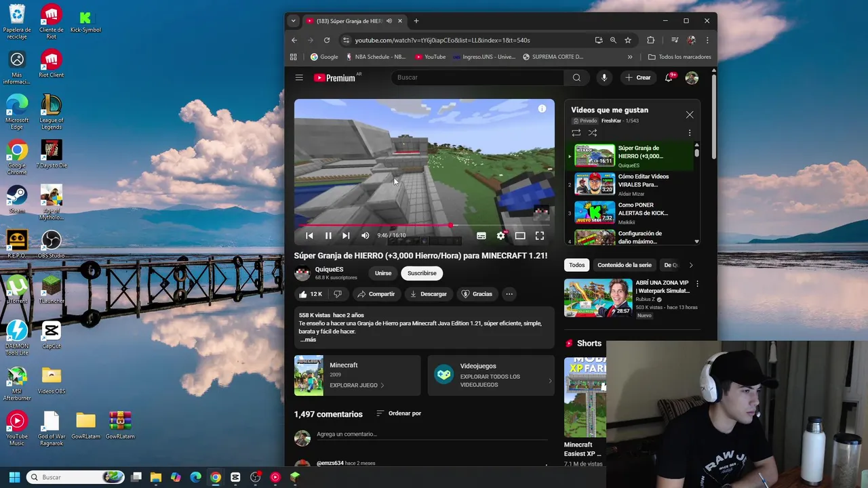This screenshot has height=488, width=868.
Task: Enter fullscreen on the video player
Action: (540, 236)
